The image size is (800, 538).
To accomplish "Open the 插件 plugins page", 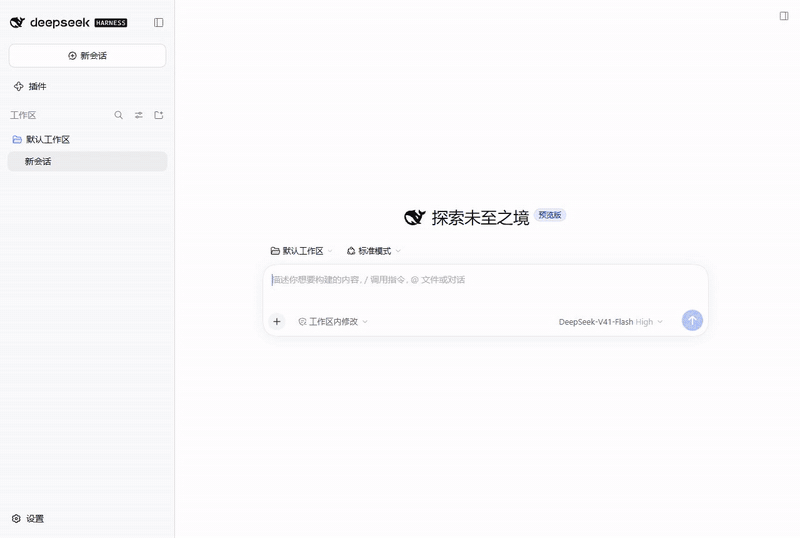I will click(x=30, y=86).
